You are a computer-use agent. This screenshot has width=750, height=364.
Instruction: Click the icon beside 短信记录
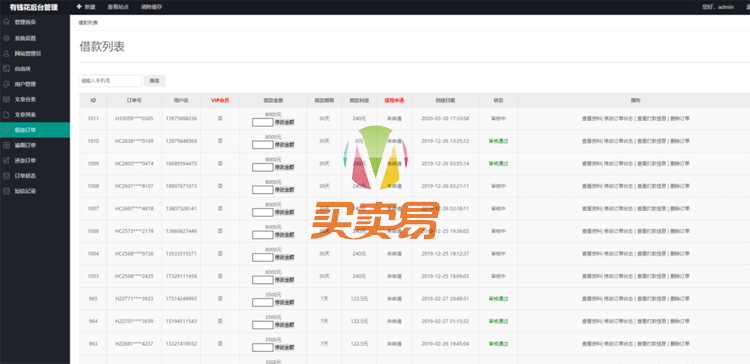tap(6, 191)
